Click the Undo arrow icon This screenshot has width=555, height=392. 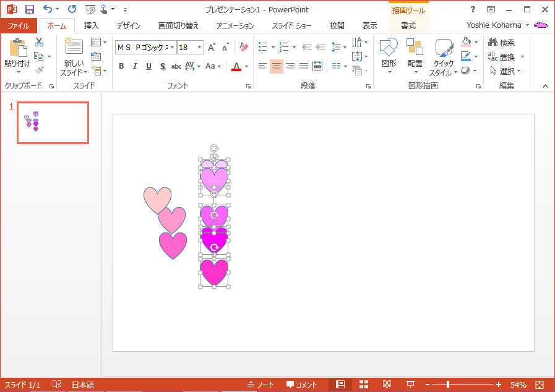tap(48, 9)
